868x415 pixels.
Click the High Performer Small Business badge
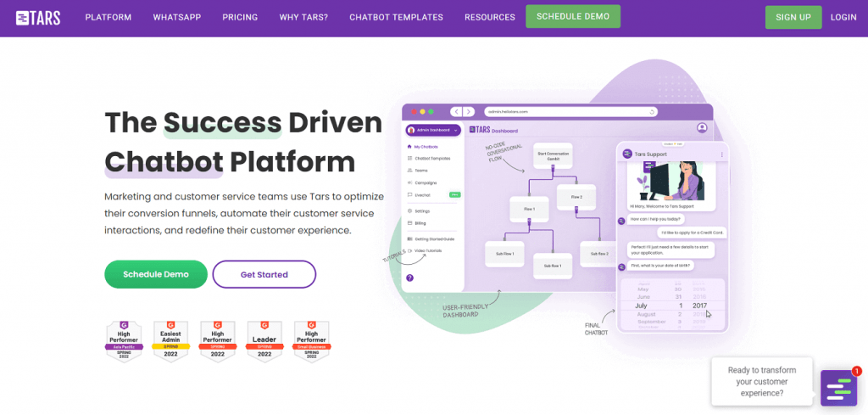coord(312,341)
